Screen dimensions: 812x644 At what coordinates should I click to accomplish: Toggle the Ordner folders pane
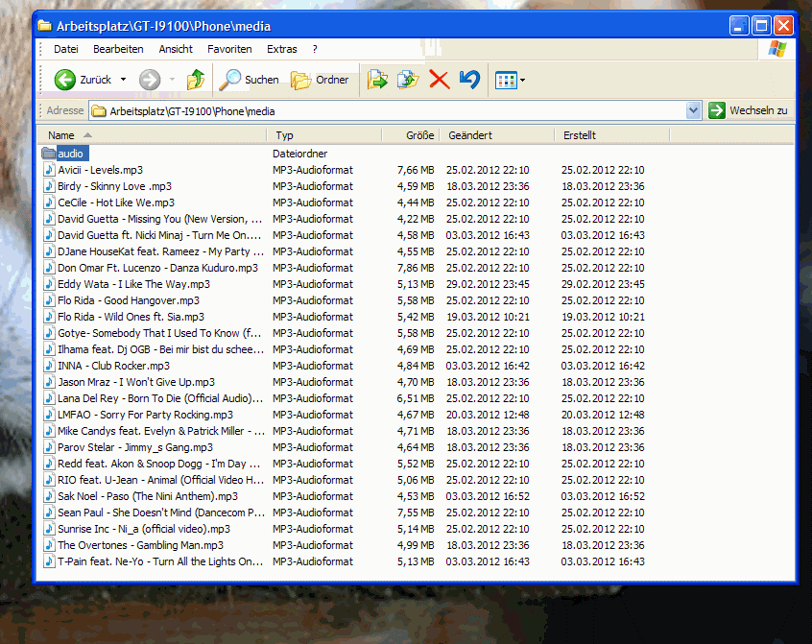click(320, 80)
